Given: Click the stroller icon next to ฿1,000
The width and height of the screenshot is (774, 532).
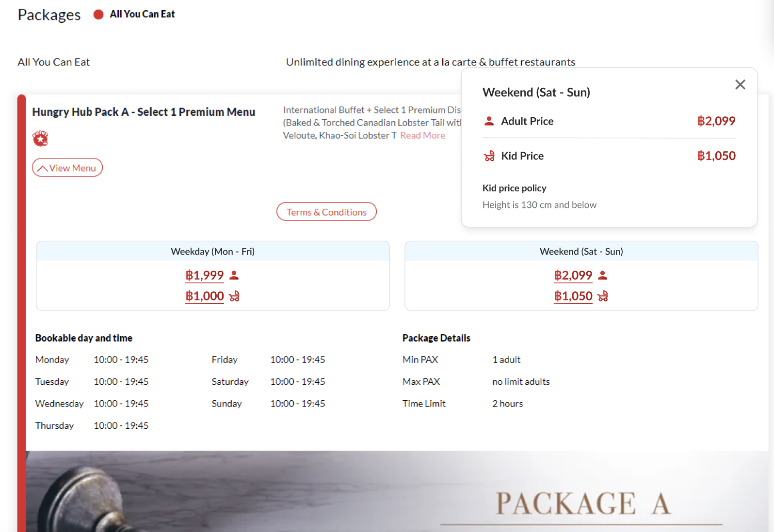Looking at the screenshot, I should (x=234, y=296).
